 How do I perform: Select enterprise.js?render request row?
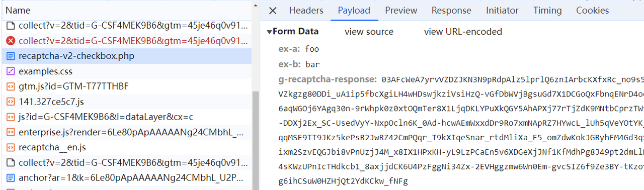tap(126, 133)
